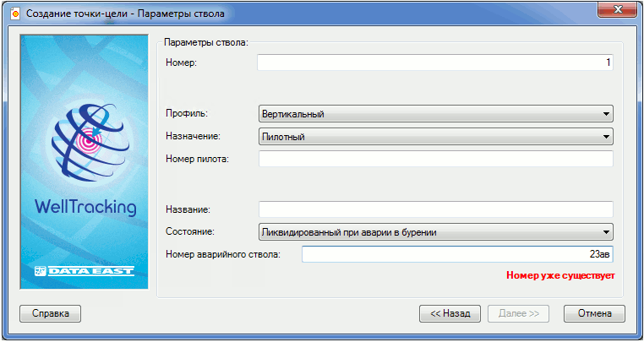Viewport: 644px width, 342px height.
Task: Focus the Номер input field
Action: tap(434, 62)
